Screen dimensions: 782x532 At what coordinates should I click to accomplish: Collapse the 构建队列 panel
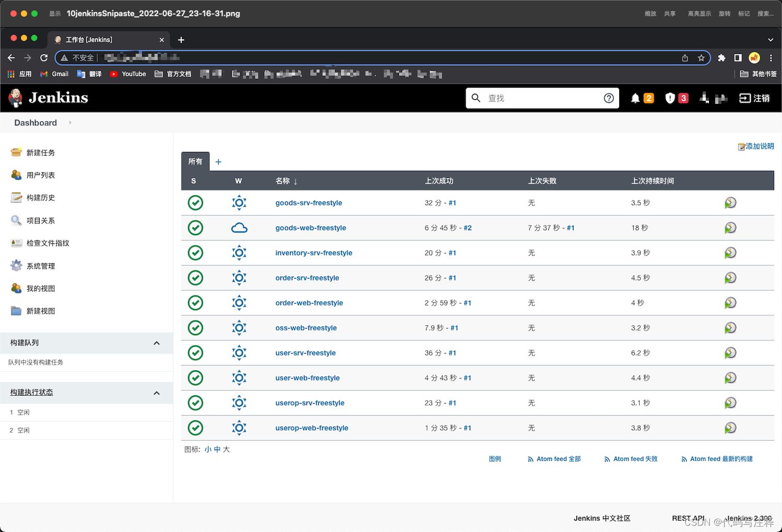157,343
